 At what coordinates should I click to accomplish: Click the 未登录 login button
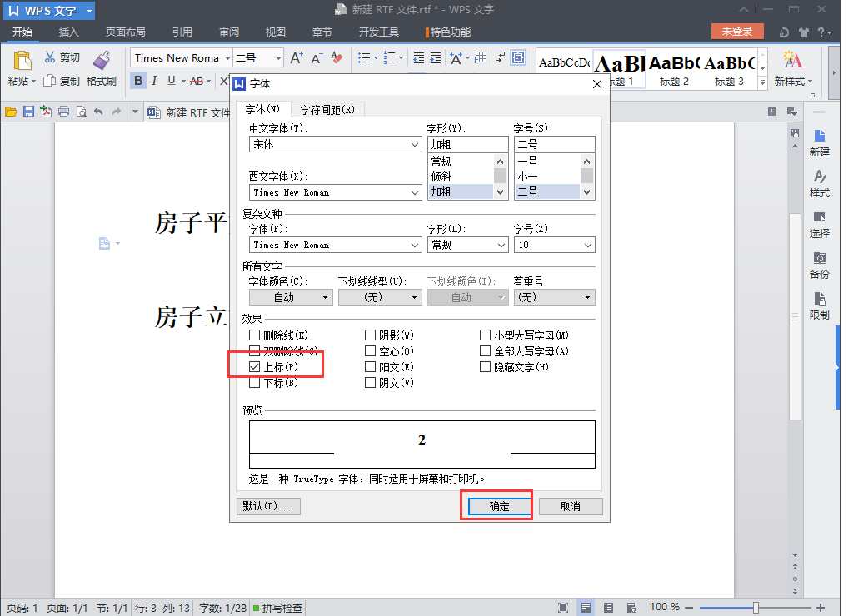point(737,32)
